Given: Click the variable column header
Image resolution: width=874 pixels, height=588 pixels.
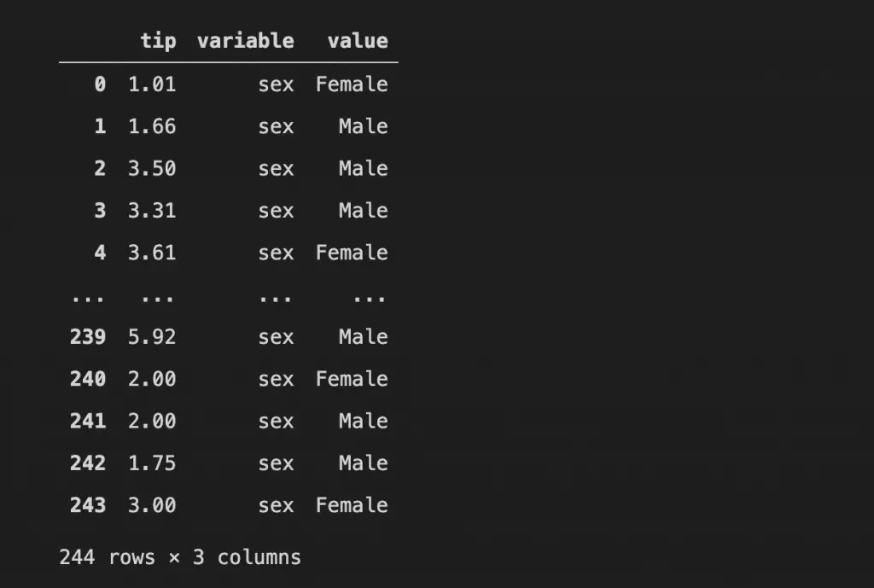Looking at the screenshot, I should click(x=245, y=41).
